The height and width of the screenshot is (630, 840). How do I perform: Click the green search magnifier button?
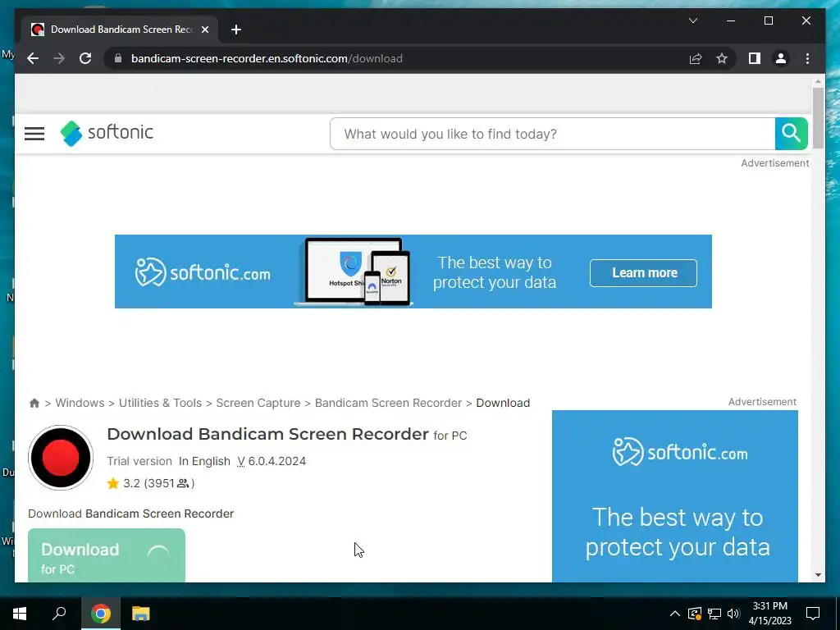792,134
